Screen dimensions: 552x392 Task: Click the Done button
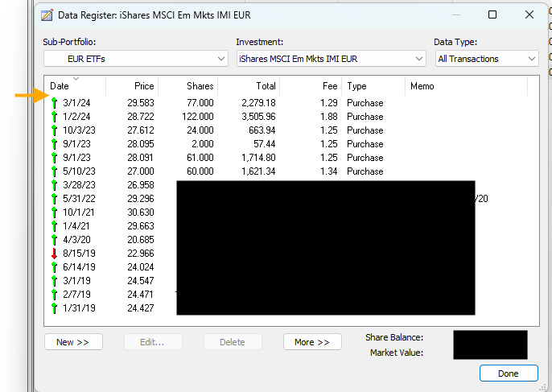click(x=509, y=373)
